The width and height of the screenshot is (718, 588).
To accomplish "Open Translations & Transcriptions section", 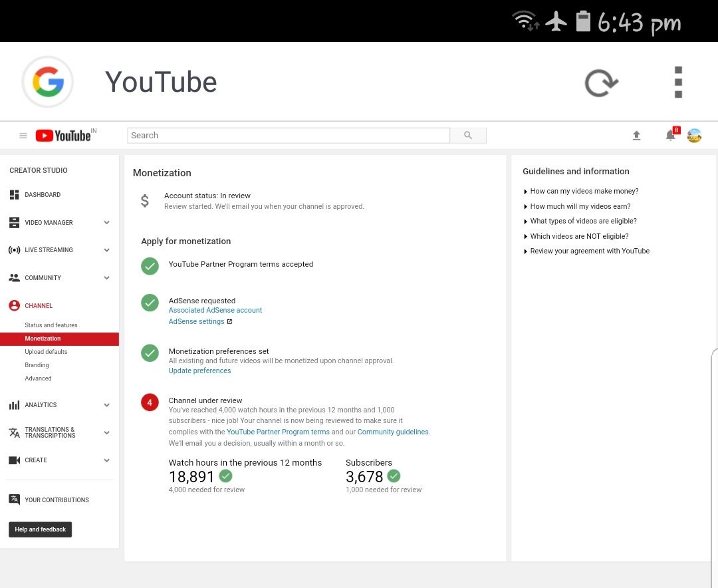I will coord(50,432).
